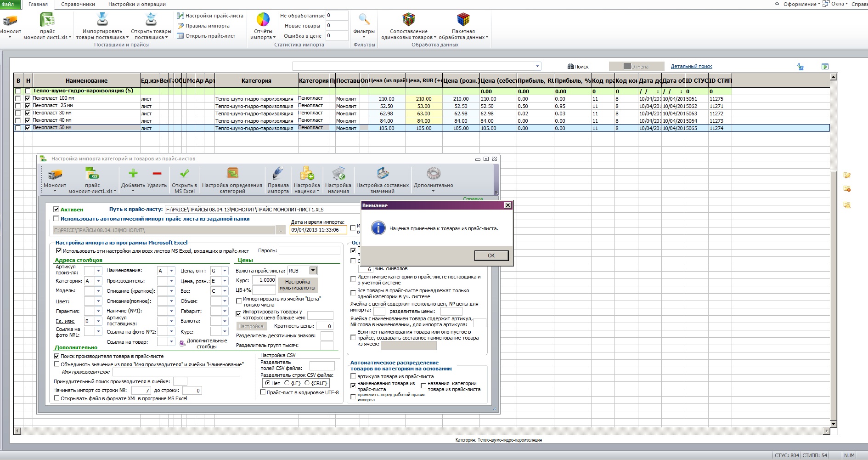Click the binoculars Поиск button
Viewport: 868px width, 460px height.
578,67
